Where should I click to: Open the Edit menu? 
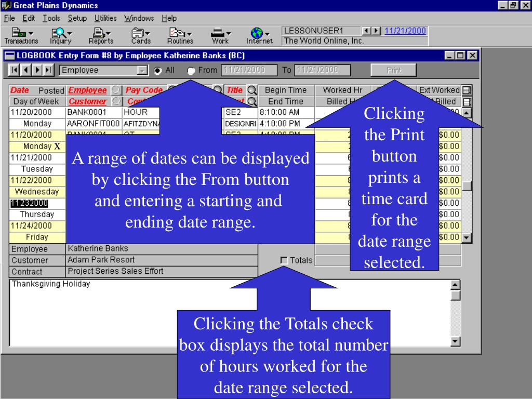point(29,18)
